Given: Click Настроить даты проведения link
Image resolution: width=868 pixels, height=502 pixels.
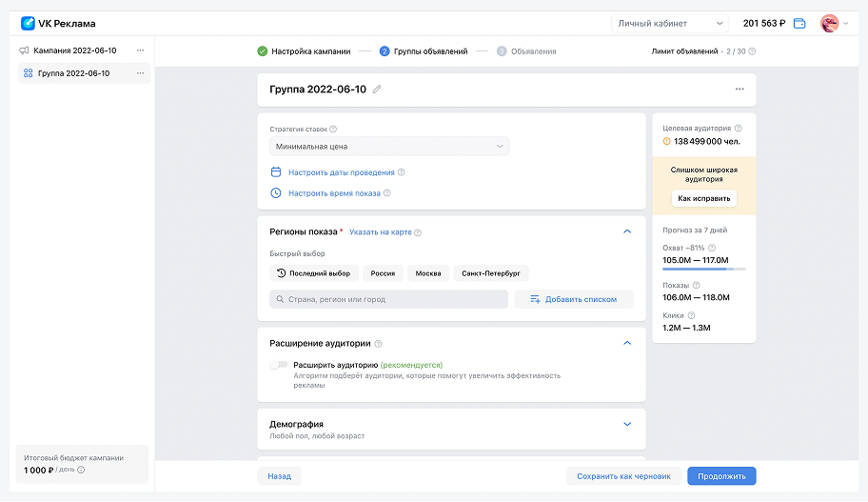Looking at the screenshot, I should coord(341,172).
